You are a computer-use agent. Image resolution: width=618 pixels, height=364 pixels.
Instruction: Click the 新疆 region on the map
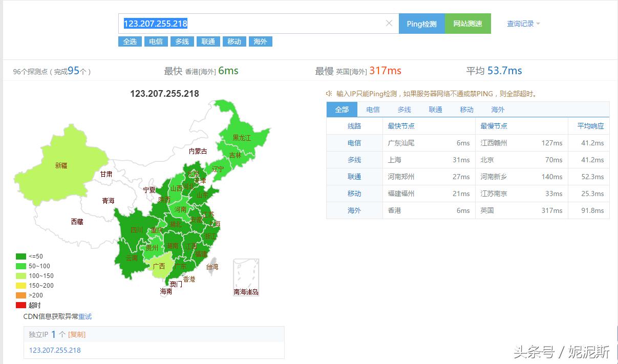coord(61,165)
